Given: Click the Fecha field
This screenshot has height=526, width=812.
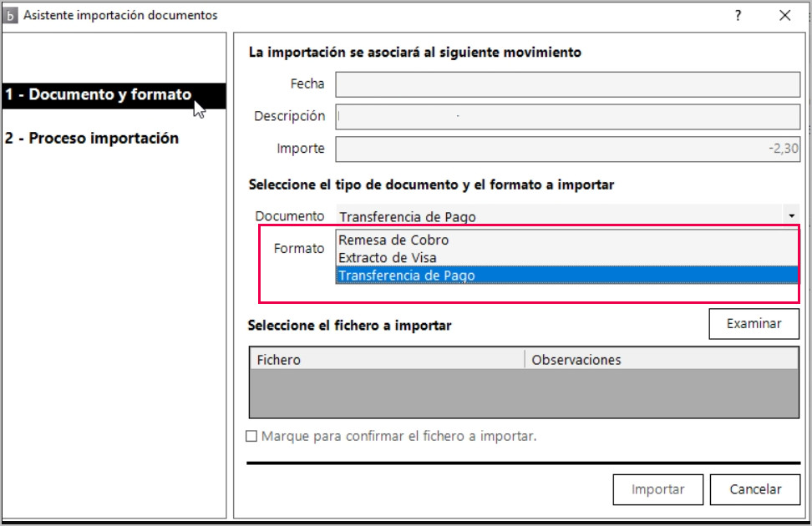Looking at the screenshot, I should [567, 84].
